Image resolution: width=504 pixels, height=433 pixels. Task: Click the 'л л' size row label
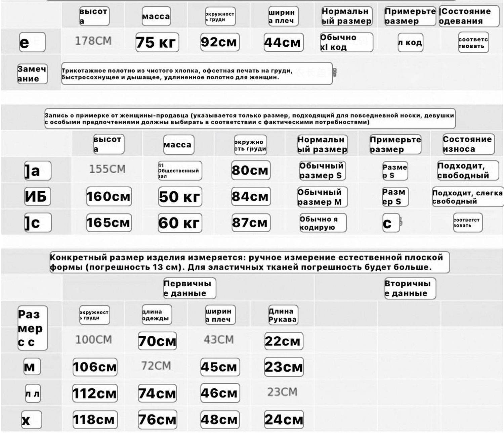click(x=33, y=393)
